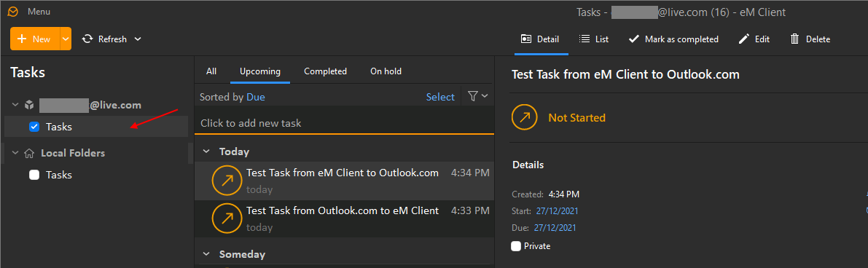This screenshot has width=868, height=268.
Task: Click the Tasks panel heading
Action: [x=28, y=72]
